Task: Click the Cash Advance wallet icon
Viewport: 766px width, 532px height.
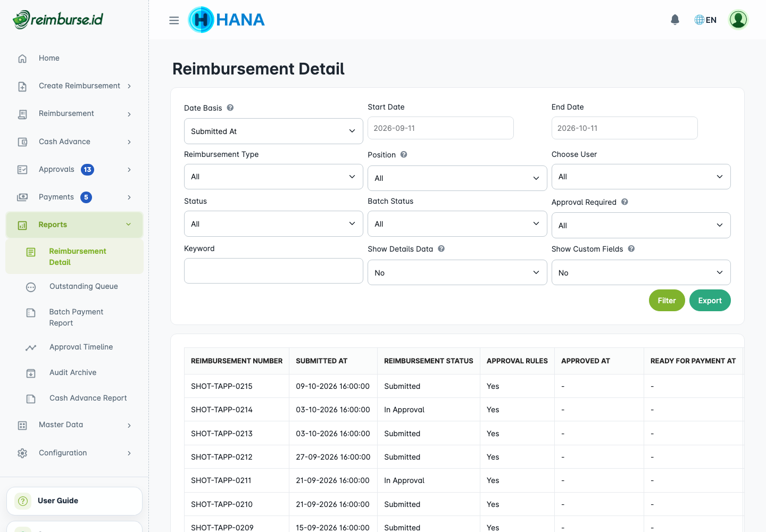Action: (22, 142)
